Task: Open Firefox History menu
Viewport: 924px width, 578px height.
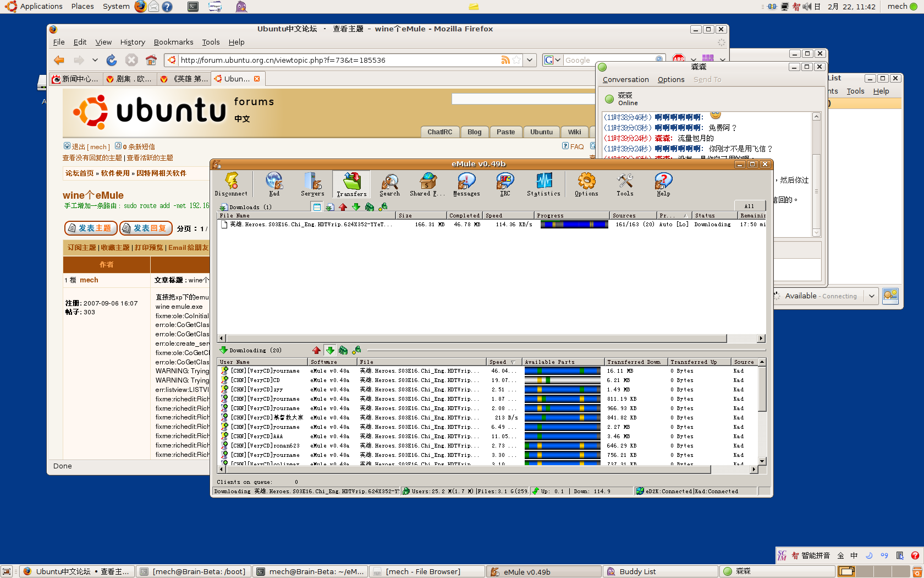Action: click(133, 42)
